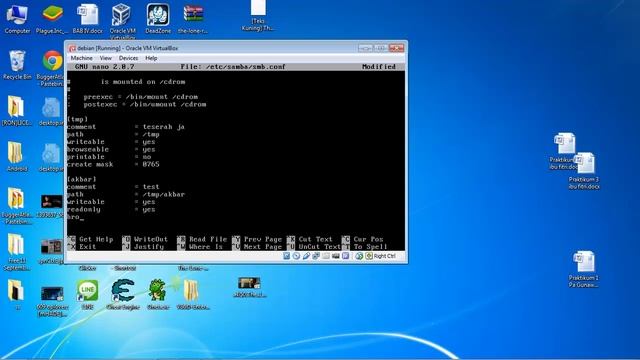Launch the Cheat Engine desktop shortcut
The image size is (640, 360).
[x=122, y=295]
